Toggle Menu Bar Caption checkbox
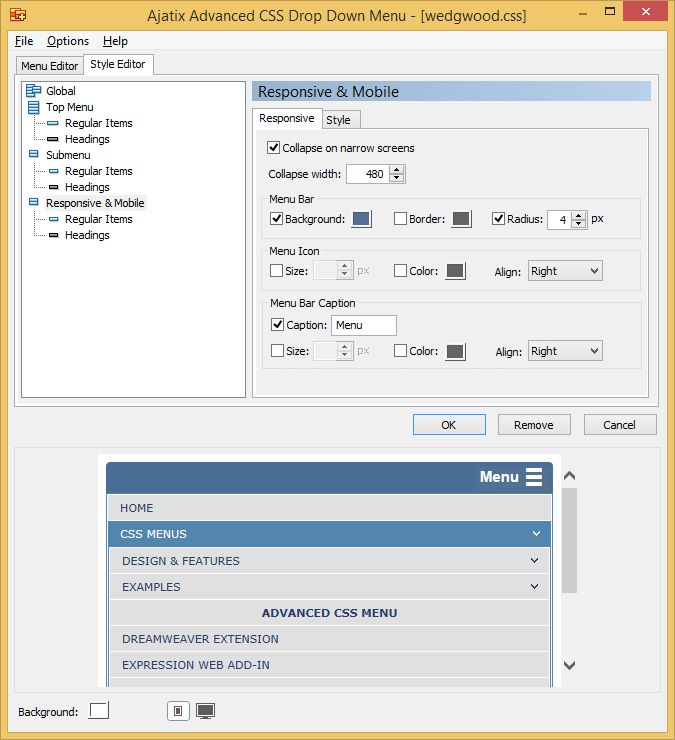This screenshot has width=675, height=740. [278, 325]
